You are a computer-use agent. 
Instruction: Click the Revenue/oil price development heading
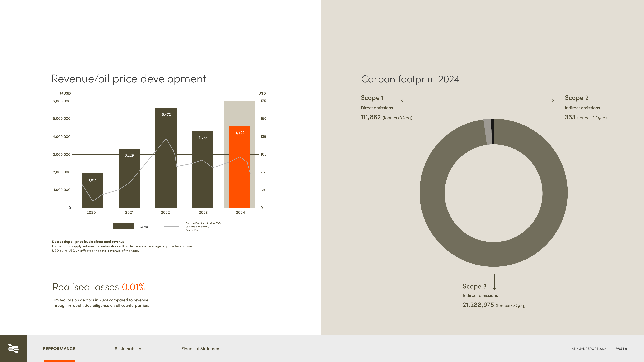[x=128, y=79]
